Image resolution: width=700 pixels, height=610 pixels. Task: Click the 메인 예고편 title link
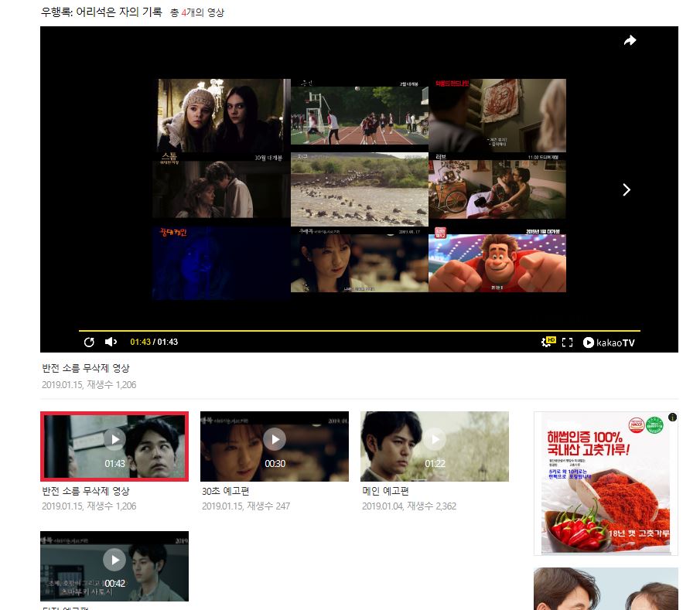[385, 491]
